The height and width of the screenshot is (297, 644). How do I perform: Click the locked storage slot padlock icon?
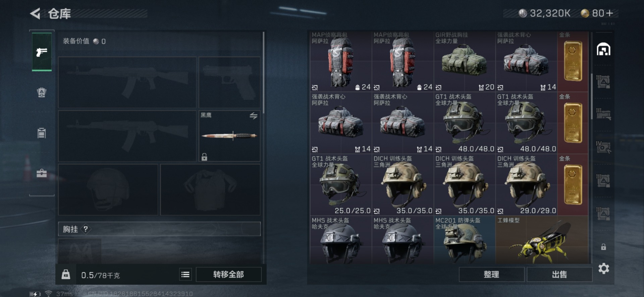tap(603, 247)
